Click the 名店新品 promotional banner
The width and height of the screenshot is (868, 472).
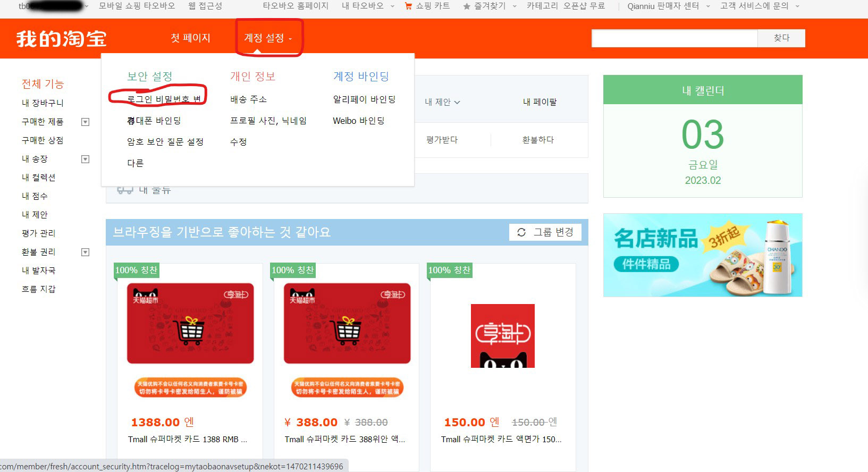point(703,255)
